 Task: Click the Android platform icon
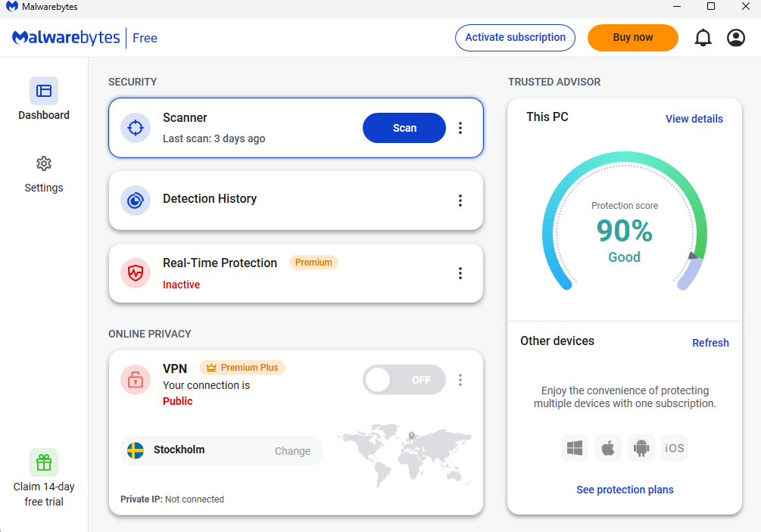641,448
